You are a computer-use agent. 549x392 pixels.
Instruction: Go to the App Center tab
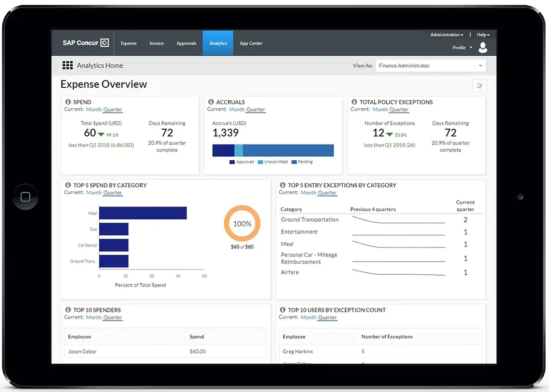coord(251,43)
